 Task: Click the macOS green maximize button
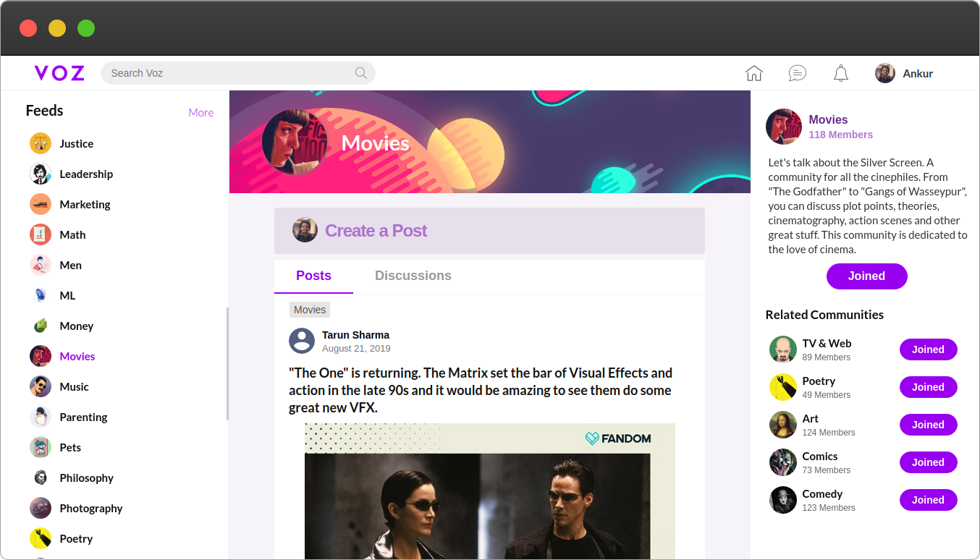86,28
